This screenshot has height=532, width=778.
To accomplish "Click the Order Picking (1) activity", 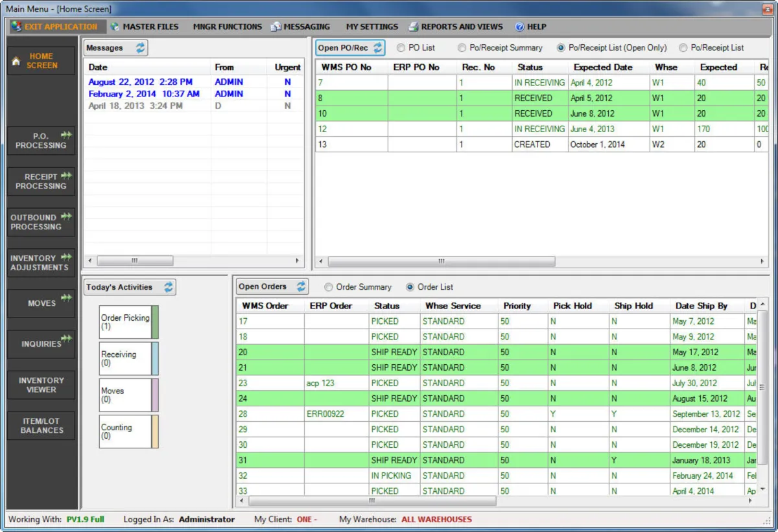I will (125, 322).
